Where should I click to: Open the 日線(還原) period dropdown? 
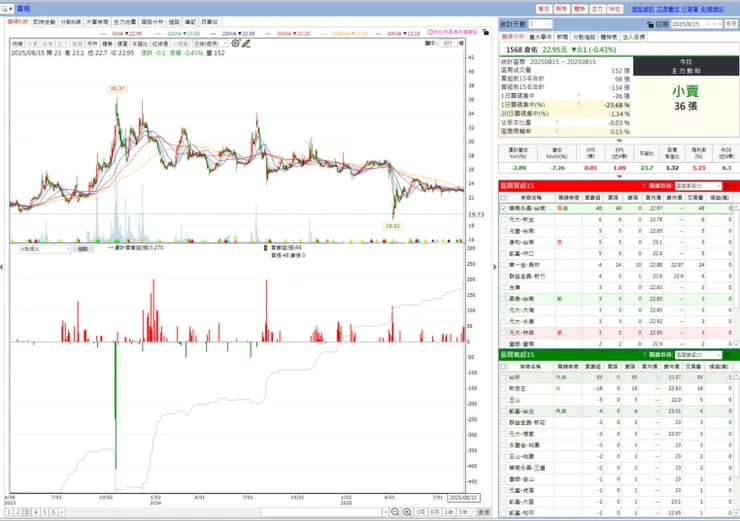[210, 43]
